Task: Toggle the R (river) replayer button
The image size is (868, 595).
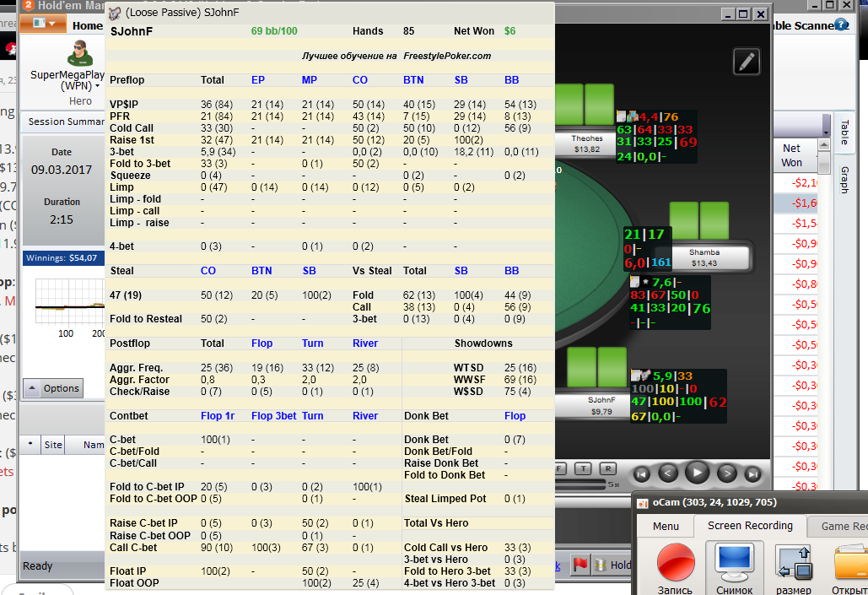Action: pos(608,468)
